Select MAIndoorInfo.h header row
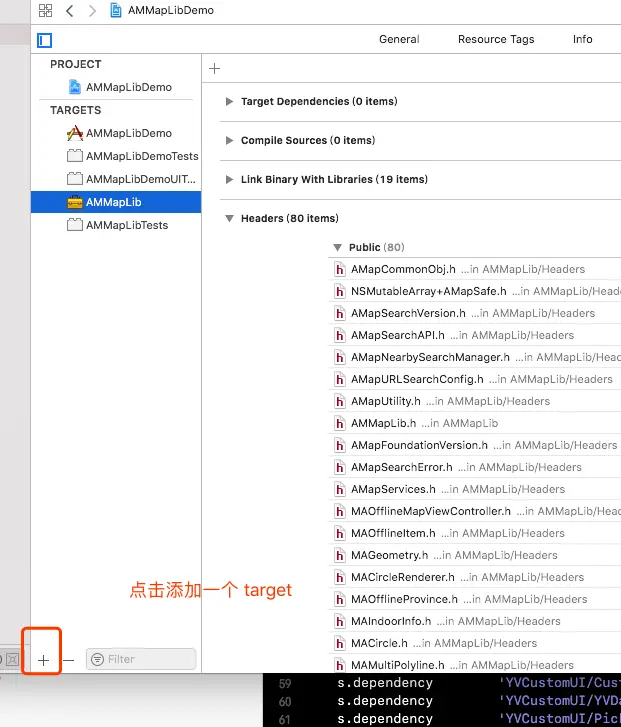621x727 pixels. (x=474, y=622)
